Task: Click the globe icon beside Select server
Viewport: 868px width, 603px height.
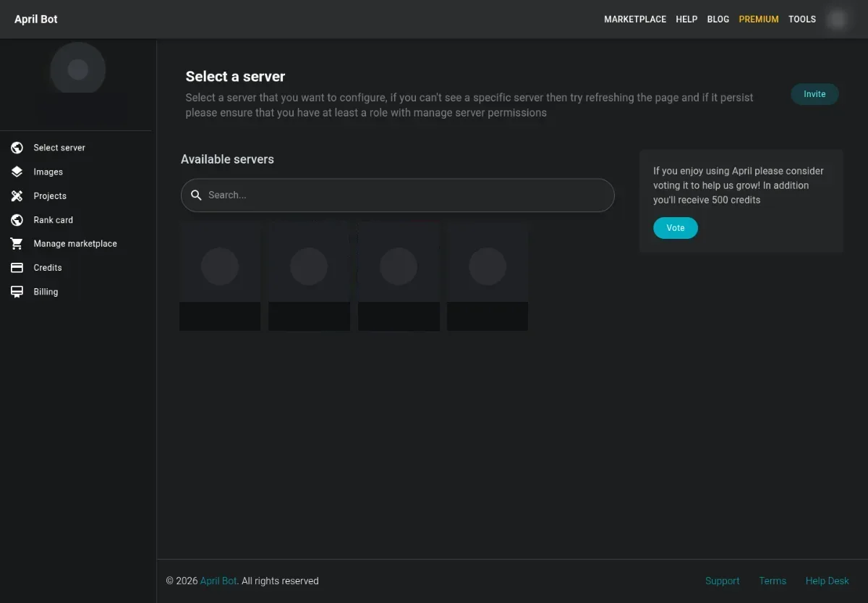Action: [x=17, y=148]
